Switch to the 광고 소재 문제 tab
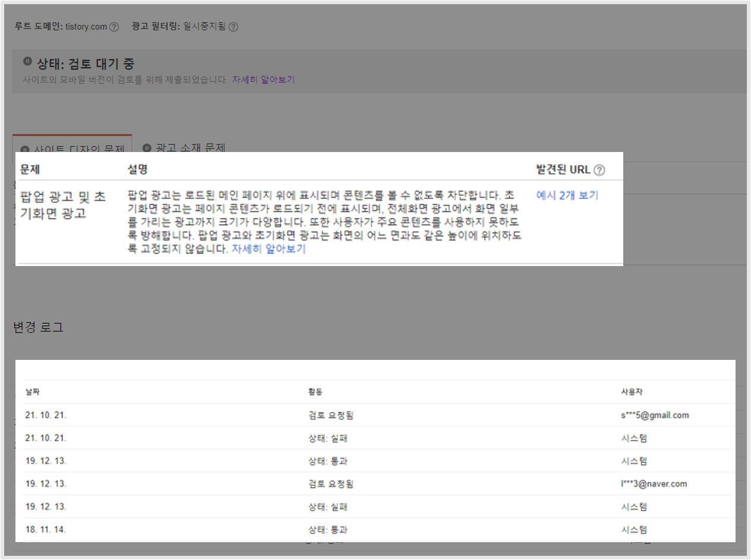 pyautogui.click(x=188, y=148)
